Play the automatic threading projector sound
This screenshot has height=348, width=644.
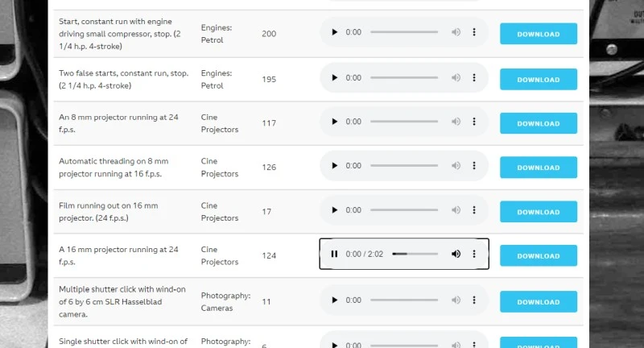tap(334, 166)
